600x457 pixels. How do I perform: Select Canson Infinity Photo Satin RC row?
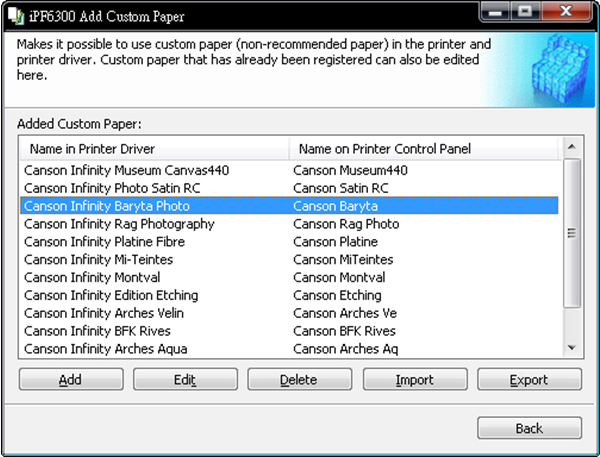[289, 188]
